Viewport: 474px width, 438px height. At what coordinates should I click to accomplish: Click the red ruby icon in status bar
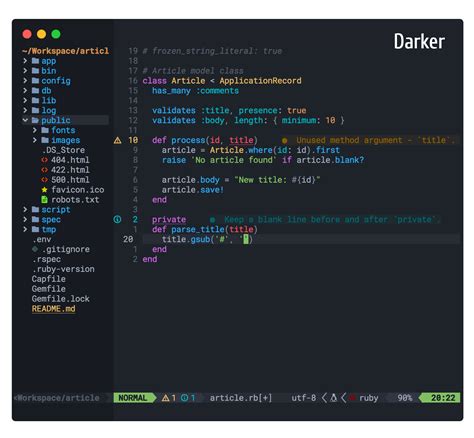click(x=352, y=398)
